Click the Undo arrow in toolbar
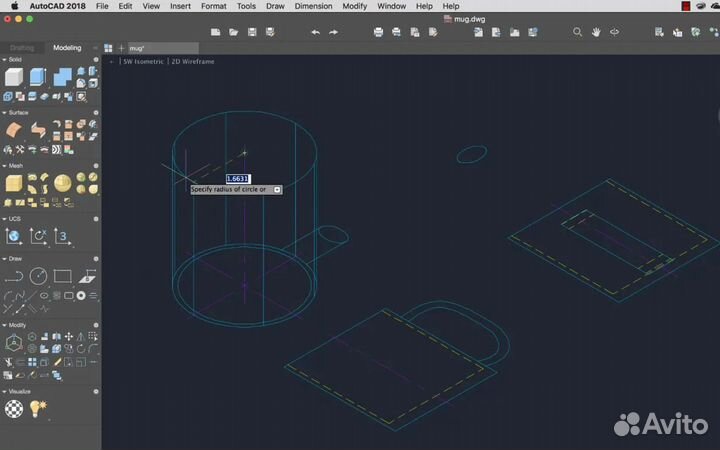This screenshot has width=720, height=450. tap(315, 32)
